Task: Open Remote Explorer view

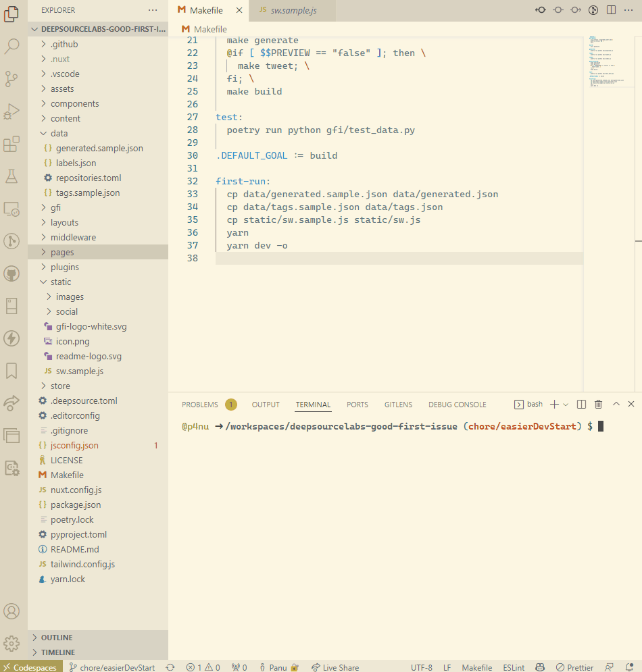Action: tap(11, 209)
